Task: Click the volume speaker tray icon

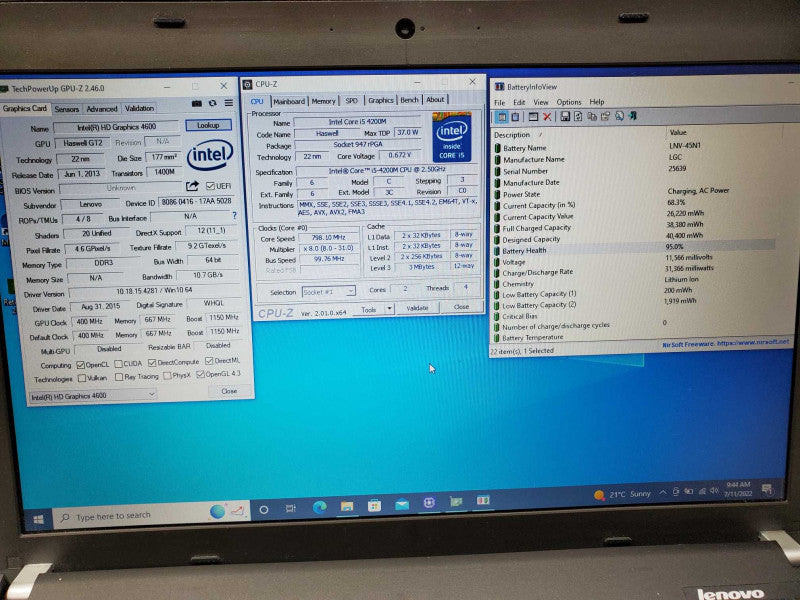Action: (x=714, y=491)
